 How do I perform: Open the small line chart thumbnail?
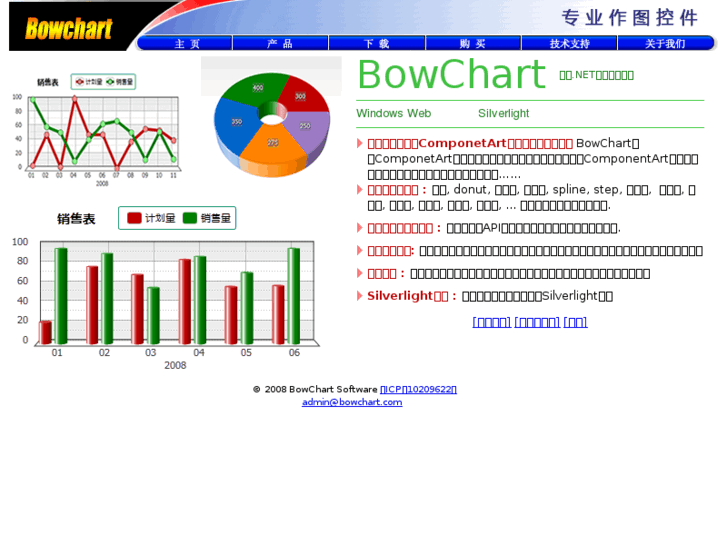coord(96,129)
